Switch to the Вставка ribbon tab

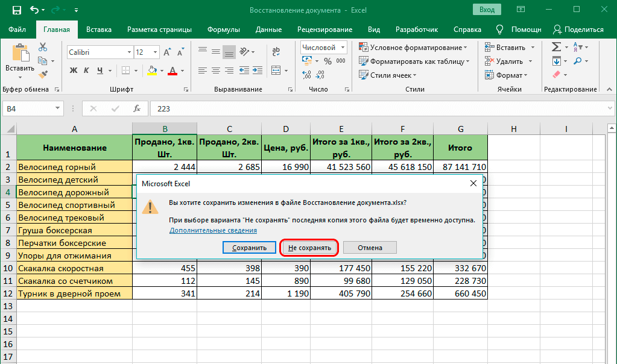[99, 30]
